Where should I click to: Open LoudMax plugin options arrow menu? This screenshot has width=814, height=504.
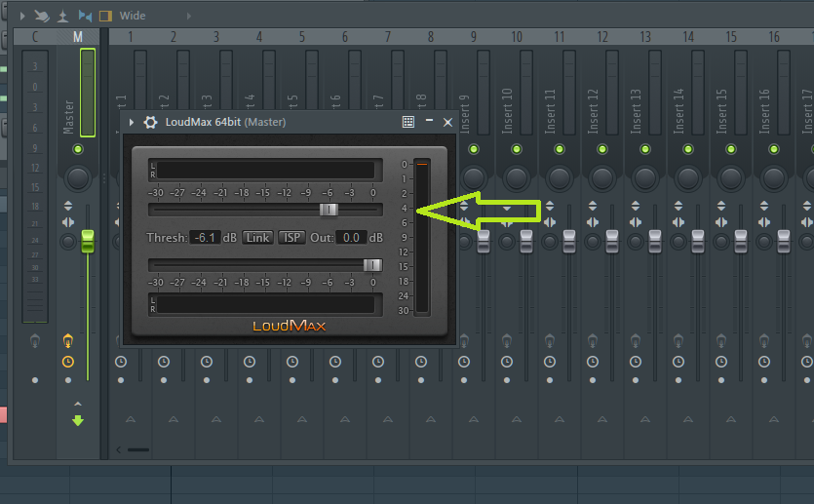coord(132,123)
